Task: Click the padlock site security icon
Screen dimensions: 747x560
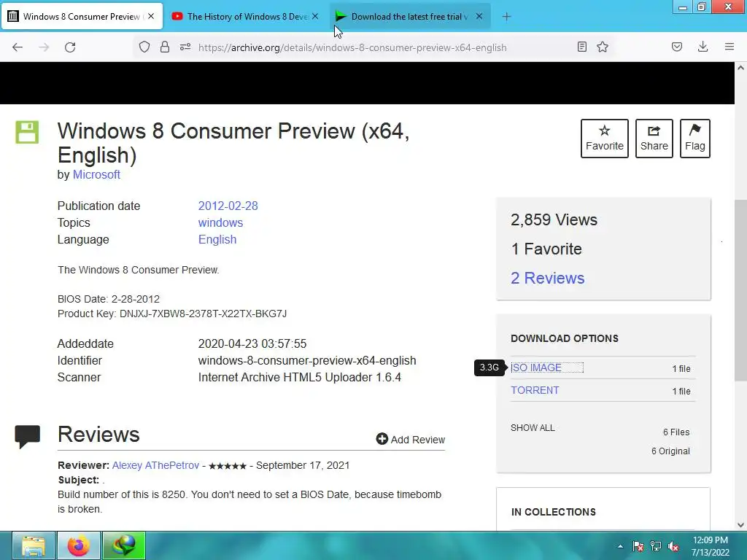Action: click(x=165, y=47)
